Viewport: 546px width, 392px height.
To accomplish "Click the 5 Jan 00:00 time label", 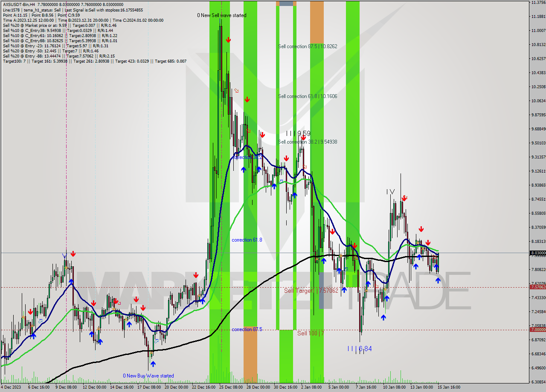I will (x=339, y=387).
